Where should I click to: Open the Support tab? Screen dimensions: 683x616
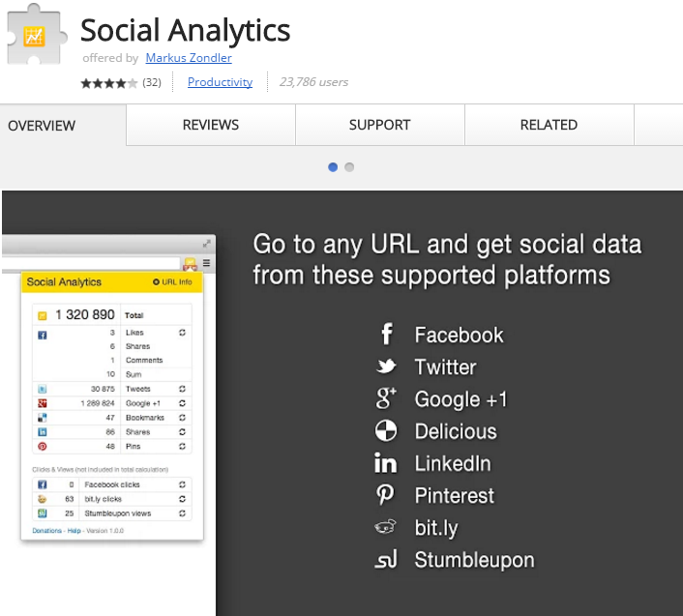[379, 125]
